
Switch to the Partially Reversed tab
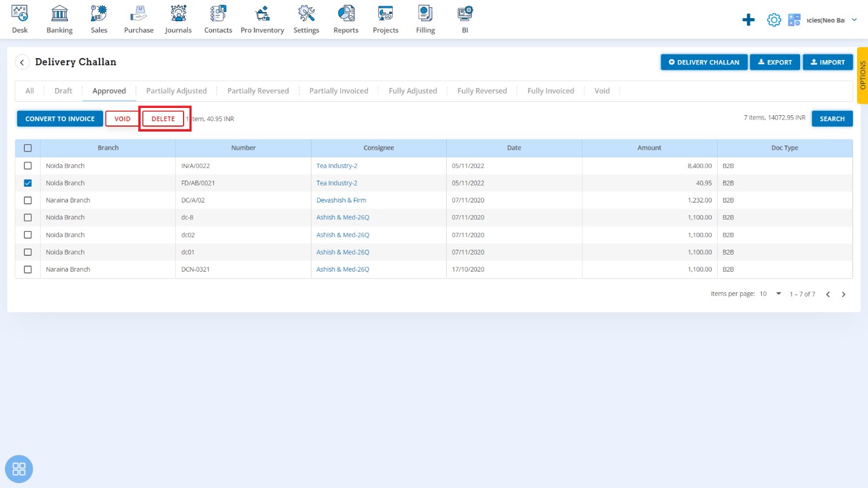point(258,91)
